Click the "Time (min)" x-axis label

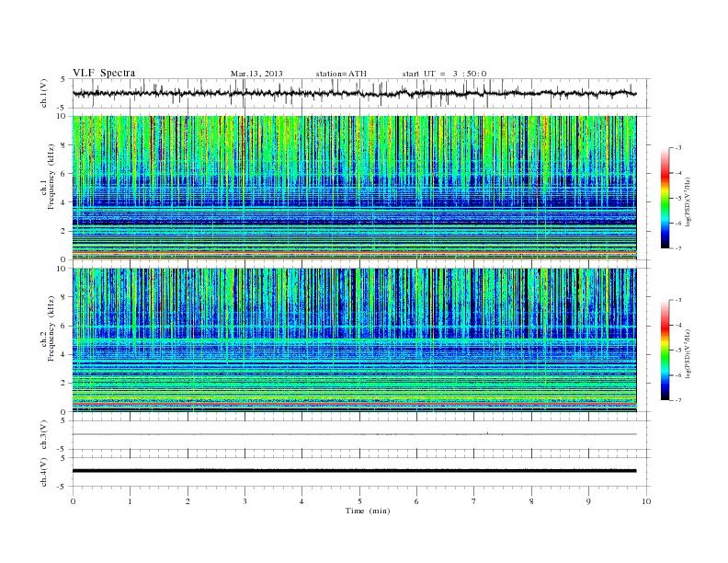(368, 511)
